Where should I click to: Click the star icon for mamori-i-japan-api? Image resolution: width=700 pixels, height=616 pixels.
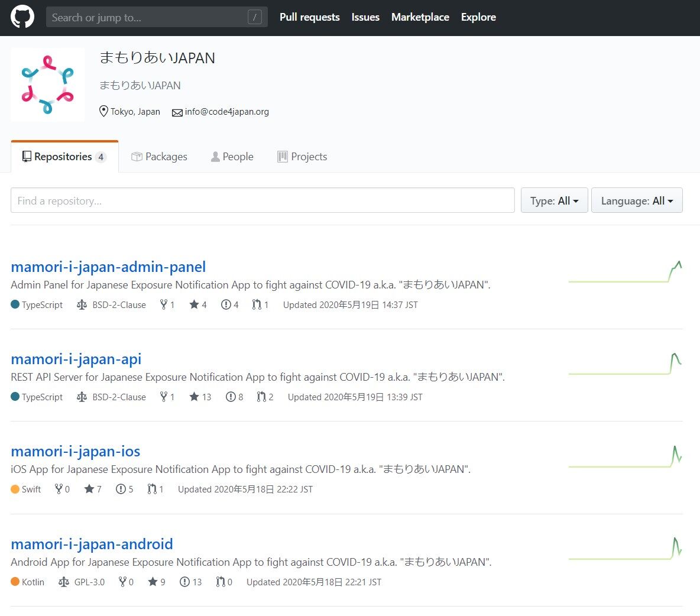(194, 397)
